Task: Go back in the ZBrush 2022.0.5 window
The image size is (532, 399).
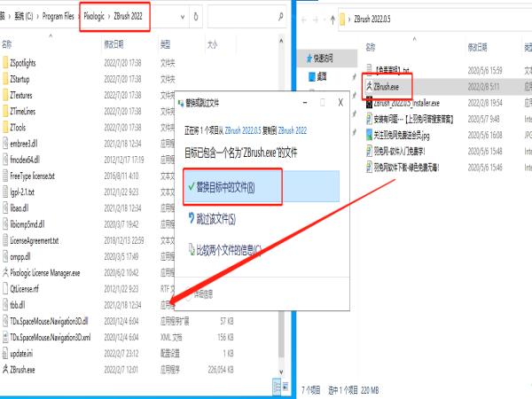Action: [304, 20]
